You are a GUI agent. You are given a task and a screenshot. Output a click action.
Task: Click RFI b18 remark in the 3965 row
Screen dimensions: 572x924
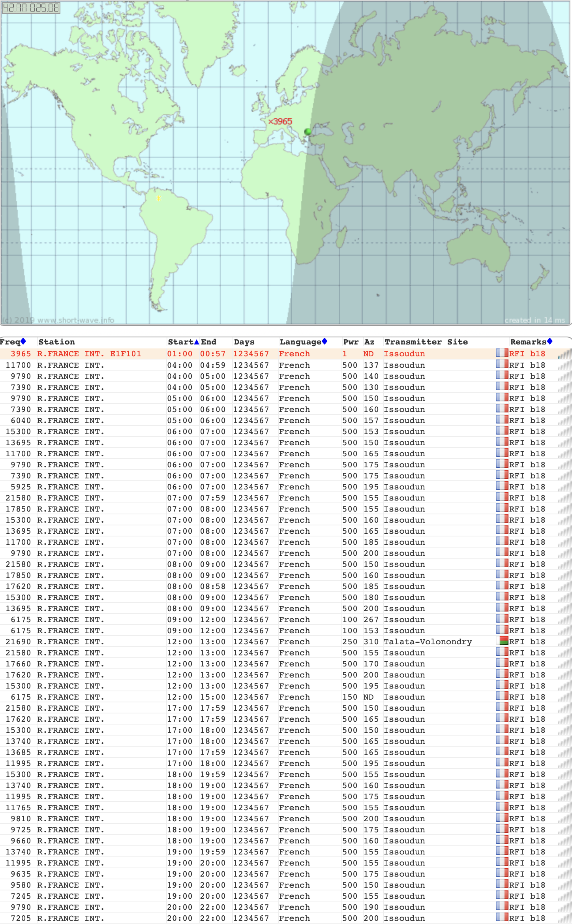(x=527, y=354)
